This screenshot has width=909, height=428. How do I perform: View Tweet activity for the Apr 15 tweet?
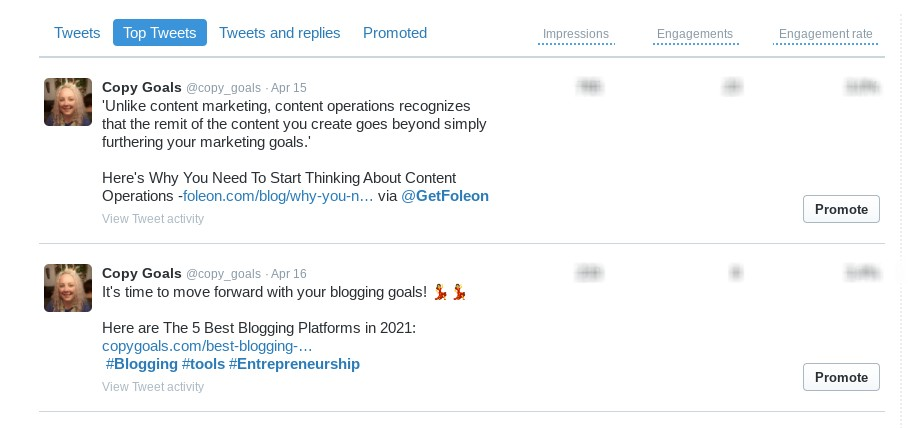coord(153,219)
